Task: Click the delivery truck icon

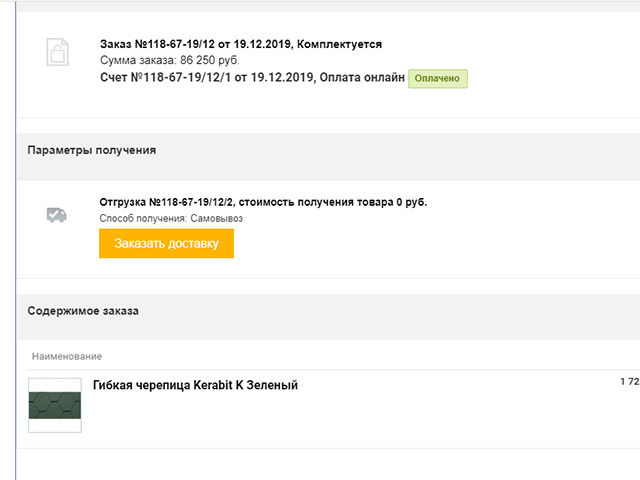Action: point(57,214)
